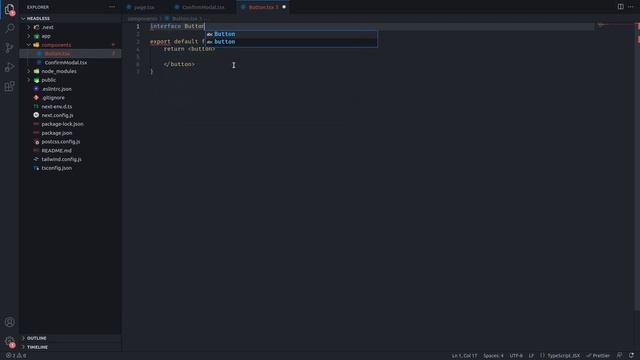Click line number 1 in the gutter

click(x=138, y=27)
